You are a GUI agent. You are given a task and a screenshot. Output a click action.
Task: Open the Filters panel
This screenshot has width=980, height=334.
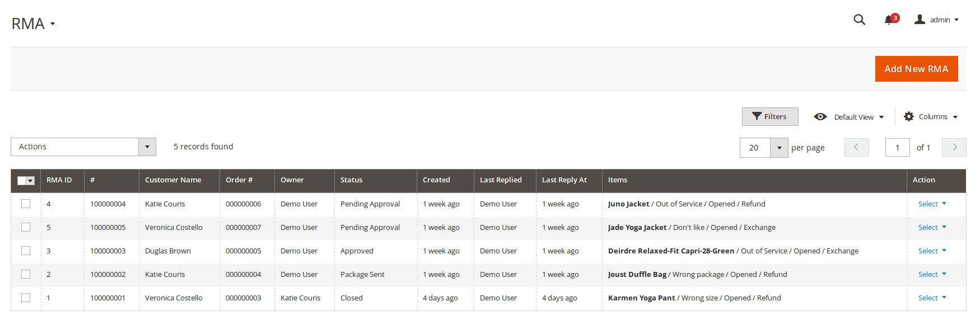tap(770, 116)
